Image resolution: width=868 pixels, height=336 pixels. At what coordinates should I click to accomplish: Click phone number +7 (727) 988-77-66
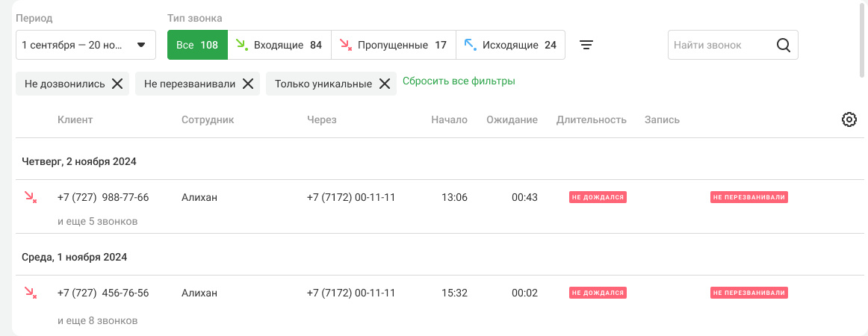[103, 198]
